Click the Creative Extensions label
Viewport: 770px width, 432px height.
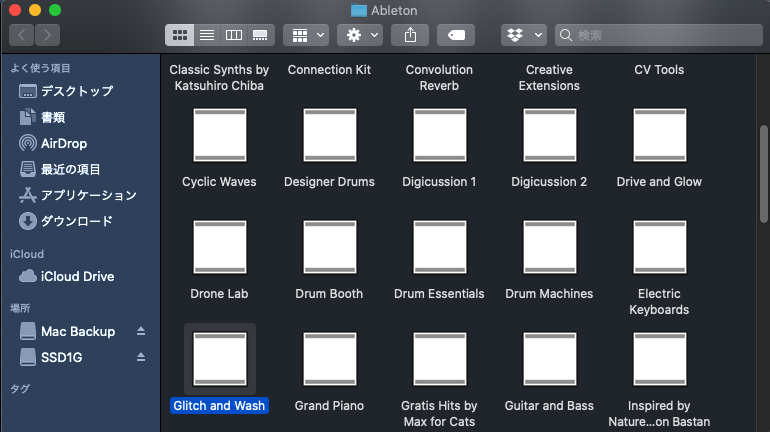tap(549, 78)
